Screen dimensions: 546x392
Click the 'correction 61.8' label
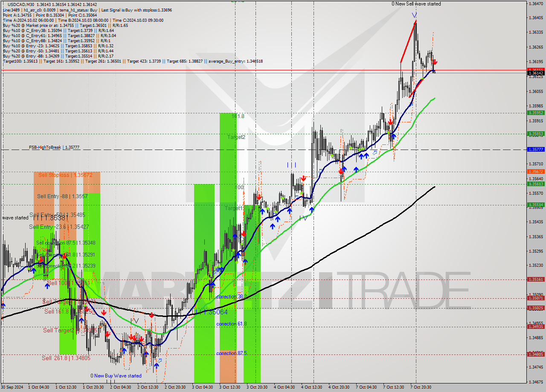[232, 324]
